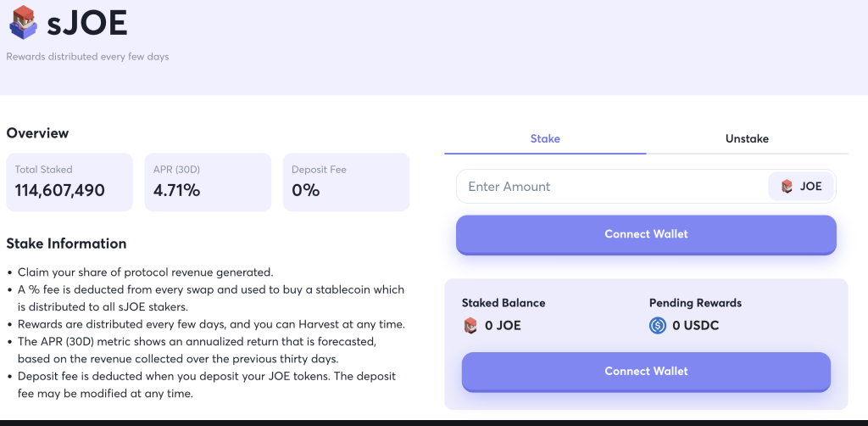This screenshot has width=868, height=426.
Task: Click the Stake Information heading
Action: click(66, 244)
